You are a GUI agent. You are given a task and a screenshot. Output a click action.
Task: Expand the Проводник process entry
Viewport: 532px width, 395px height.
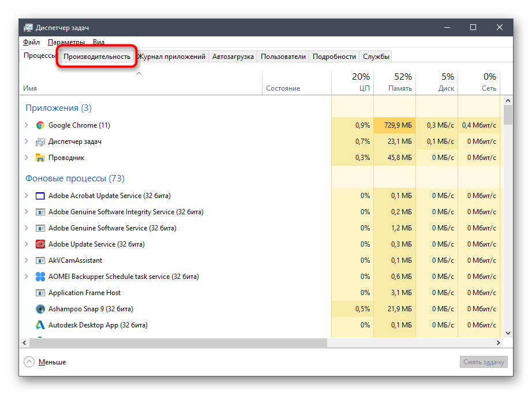(26, 158)
